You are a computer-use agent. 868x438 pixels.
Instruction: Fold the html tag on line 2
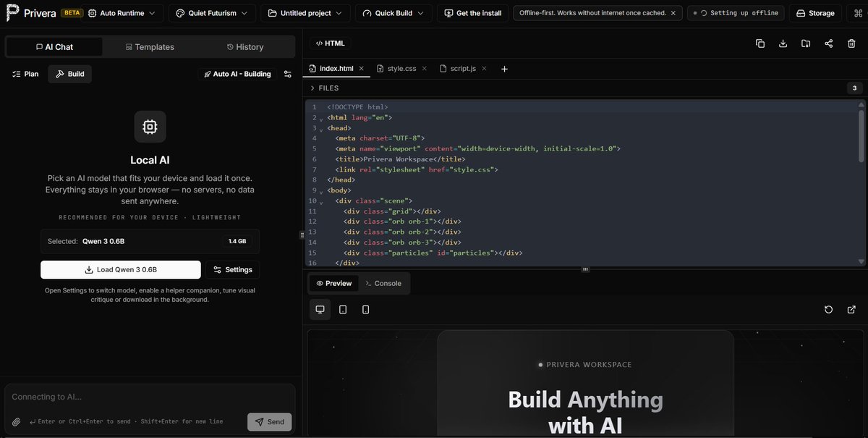pos(320,118)
